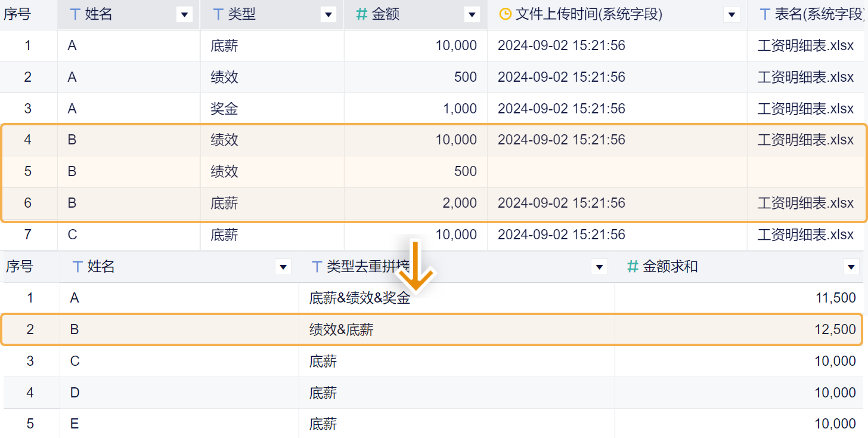Click the text-type icon of 姓名 in the detail table

pos(75,14)
